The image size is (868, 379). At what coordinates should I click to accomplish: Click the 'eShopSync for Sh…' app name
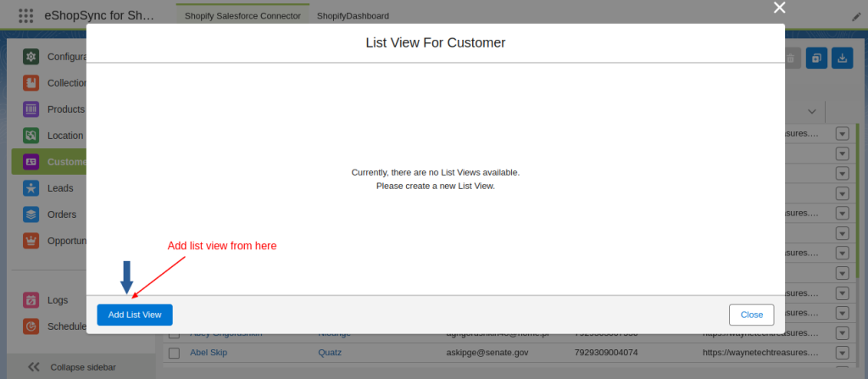pos(100,15)
